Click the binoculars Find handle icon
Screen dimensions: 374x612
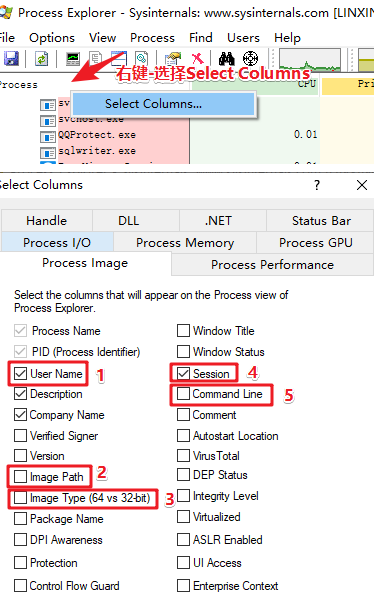226,59
